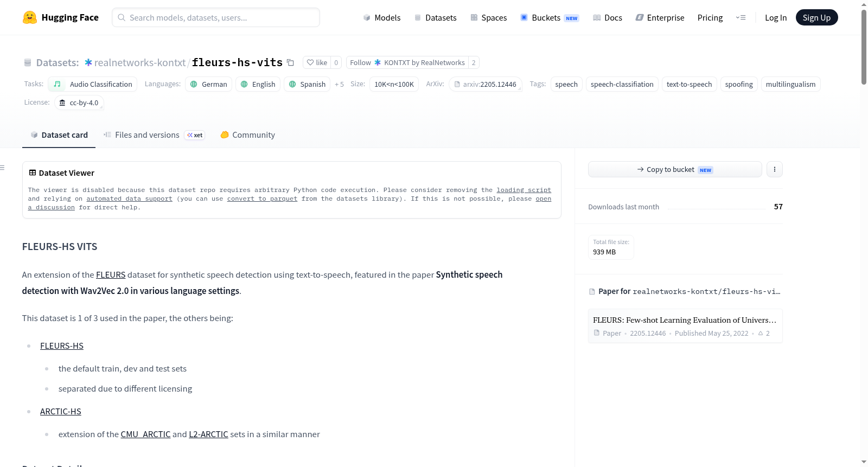The image size is (868, 467).
Task: Filter by English language tag
Action: click(258, 84)
